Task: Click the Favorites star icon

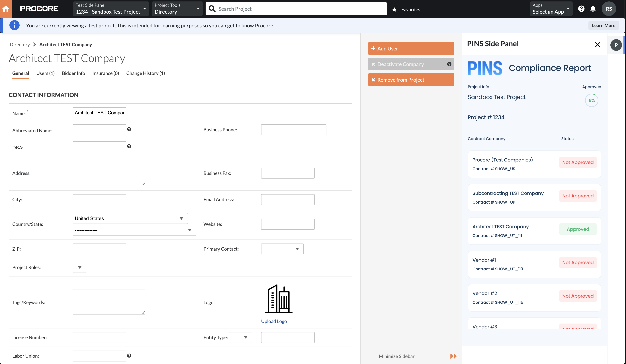Action: click(394, 9)
